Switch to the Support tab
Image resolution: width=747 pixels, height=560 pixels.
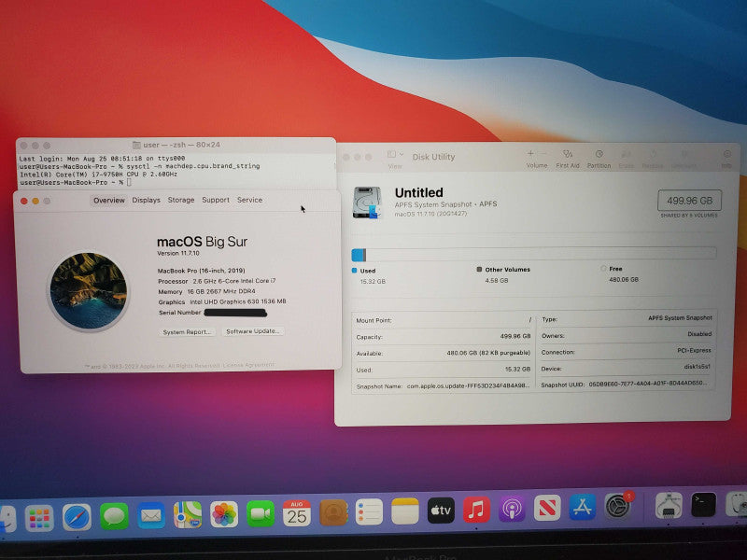(216, 200)
